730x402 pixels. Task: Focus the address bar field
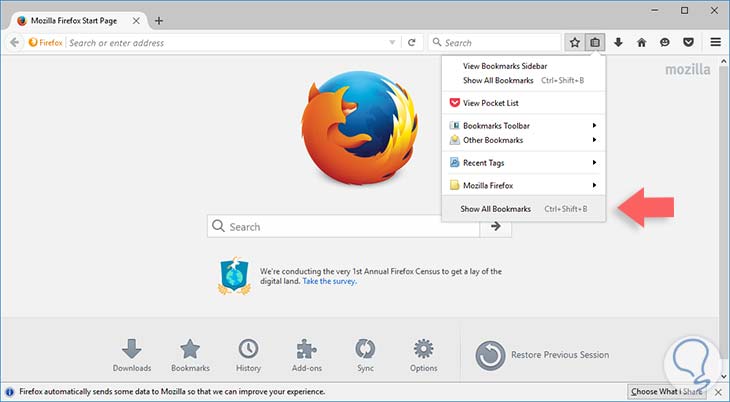coord(227,42)
